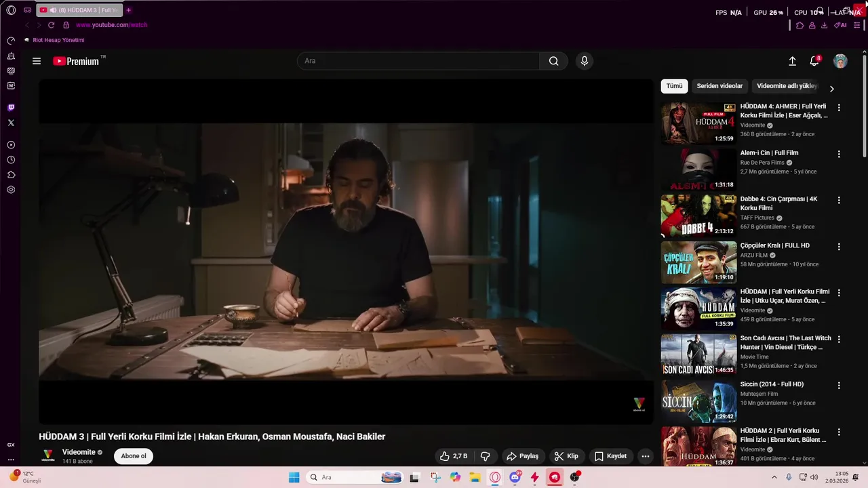The width and height of the screenshot is (868, 488).
Task: Open options menu for Siccin video
Action: tap(839, 386)
